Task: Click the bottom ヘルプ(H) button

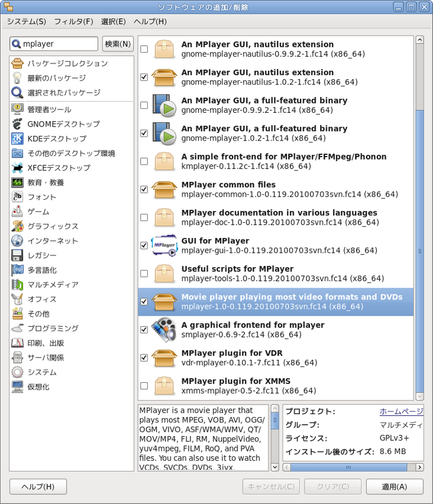Action: click(38, 487)
